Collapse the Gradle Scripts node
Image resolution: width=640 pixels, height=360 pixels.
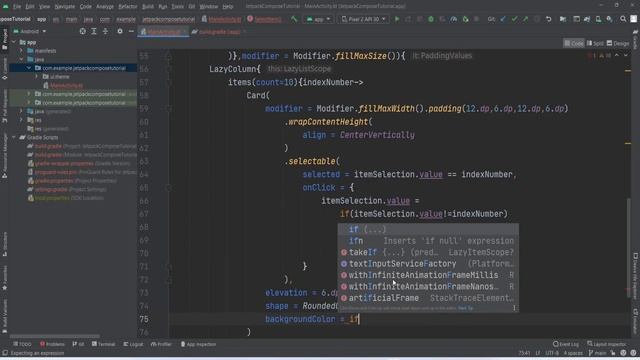pos(15,137)
